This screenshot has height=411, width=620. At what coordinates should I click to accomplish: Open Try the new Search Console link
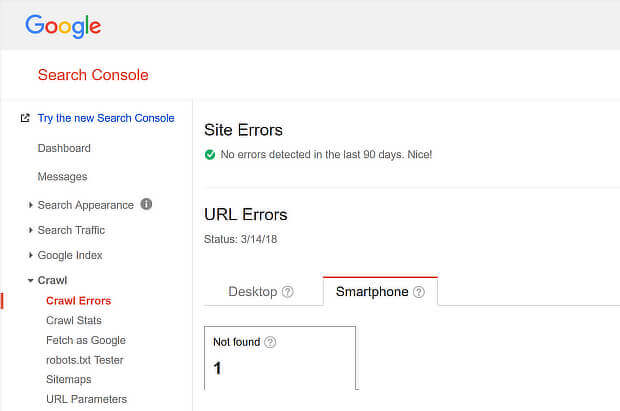(x=106, y=118)
